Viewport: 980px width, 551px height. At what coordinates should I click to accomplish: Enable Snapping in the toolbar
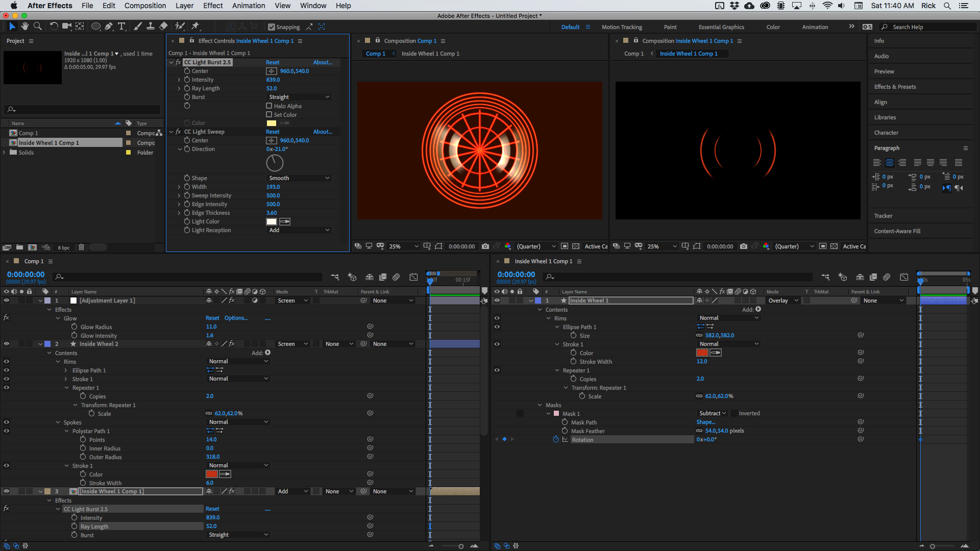tap(272, 27)
